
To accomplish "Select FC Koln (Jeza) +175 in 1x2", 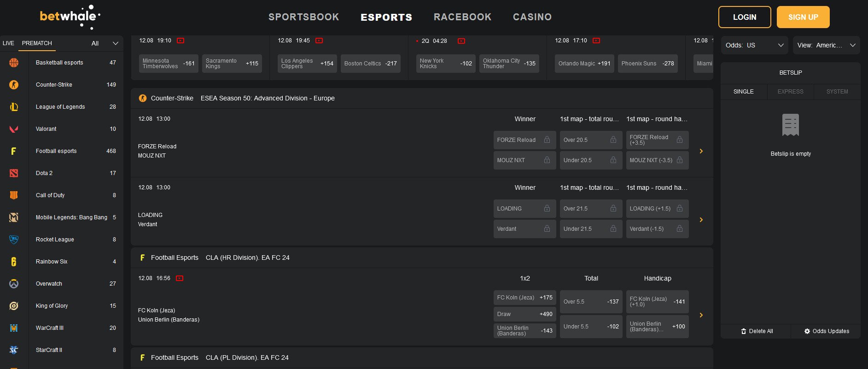I will [525, 298].
